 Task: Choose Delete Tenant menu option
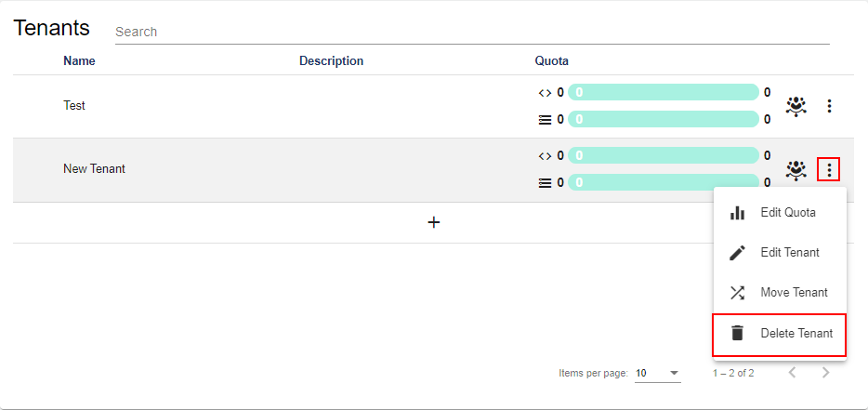point(796,333)
